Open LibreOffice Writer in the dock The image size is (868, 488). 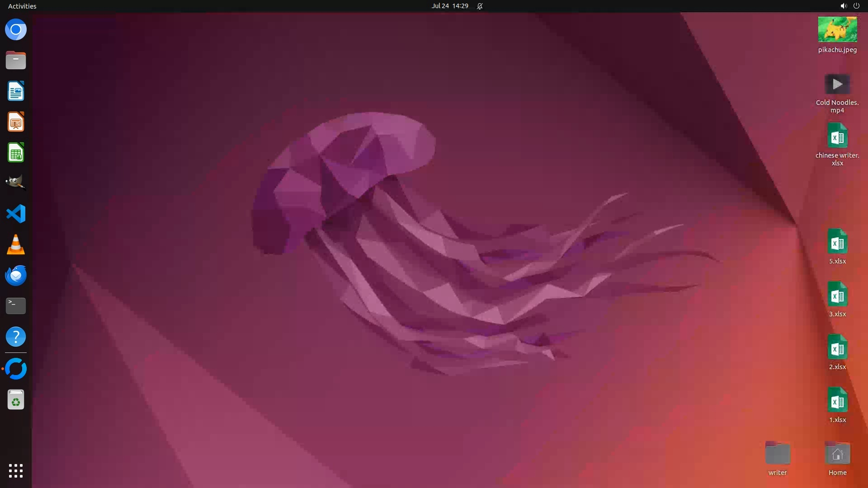pos(16,91)
